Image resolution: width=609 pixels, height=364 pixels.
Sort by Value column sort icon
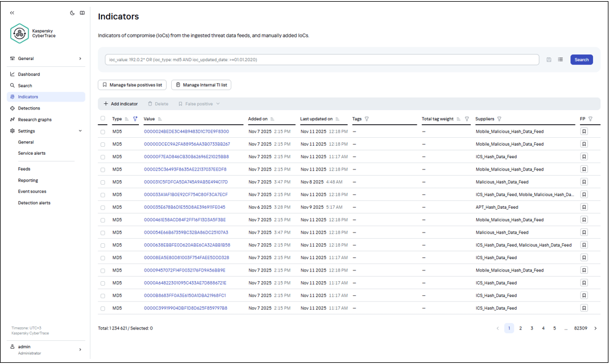(160, 119)
